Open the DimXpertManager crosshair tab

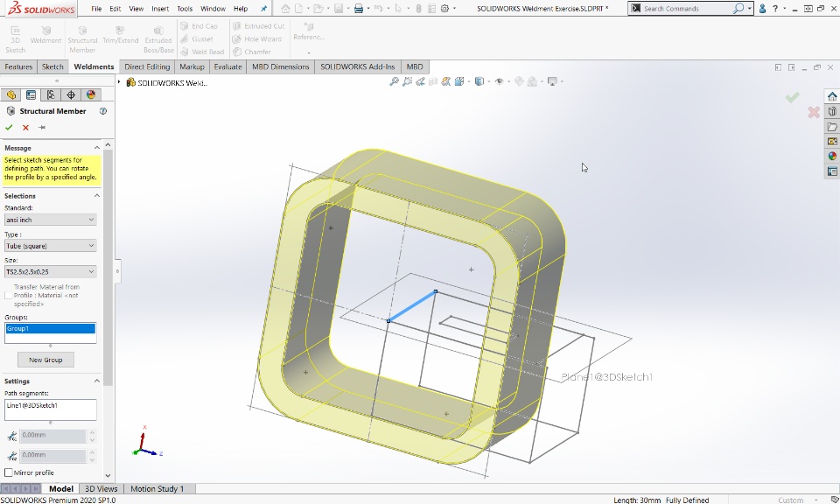(x=71, y=94)
